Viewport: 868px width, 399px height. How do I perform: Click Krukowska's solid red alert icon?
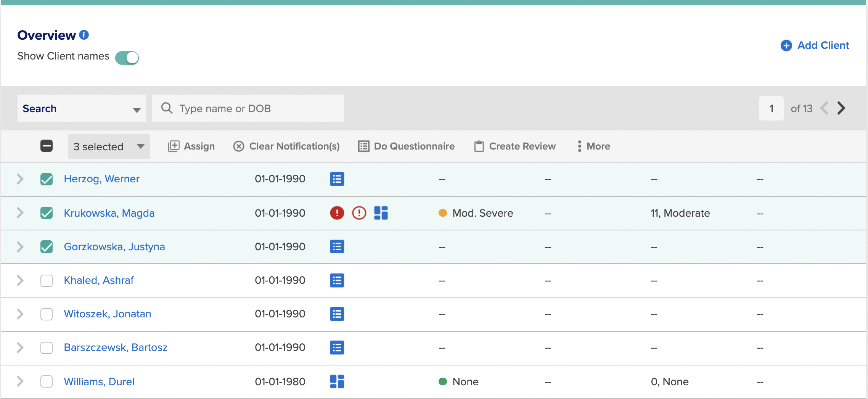point(337,213)
